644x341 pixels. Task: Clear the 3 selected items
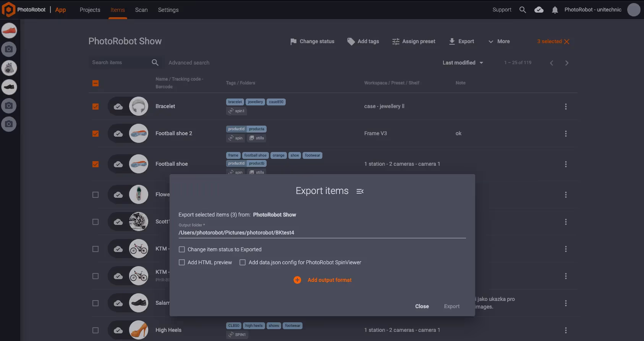(x=567, y=42)
